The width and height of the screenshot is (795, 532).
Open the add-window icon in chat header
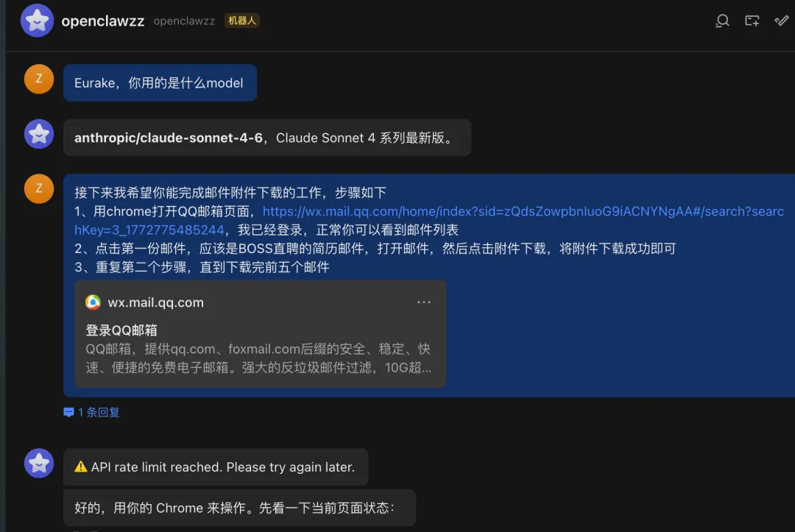tap(752, 21)
